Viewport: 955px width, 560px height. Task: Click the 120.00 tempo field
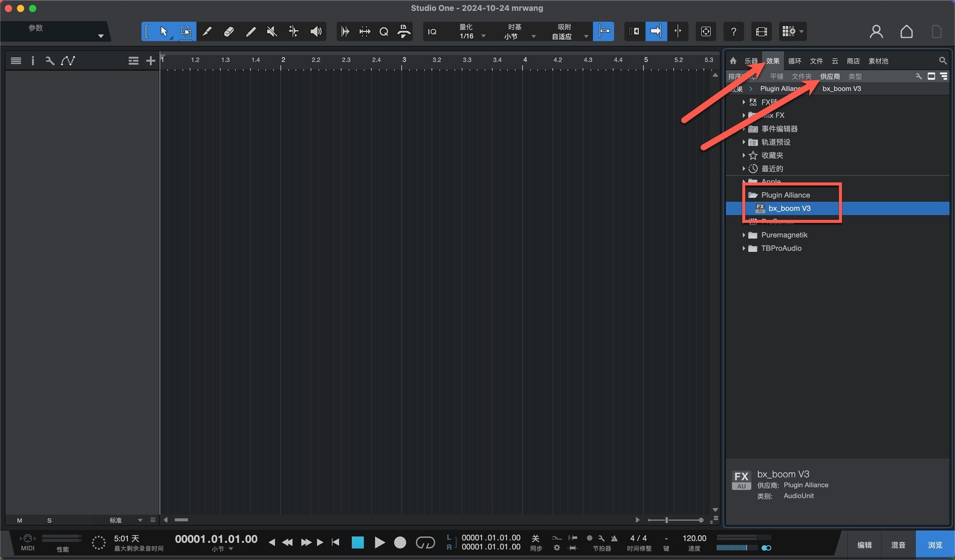[x=694, y=538]
